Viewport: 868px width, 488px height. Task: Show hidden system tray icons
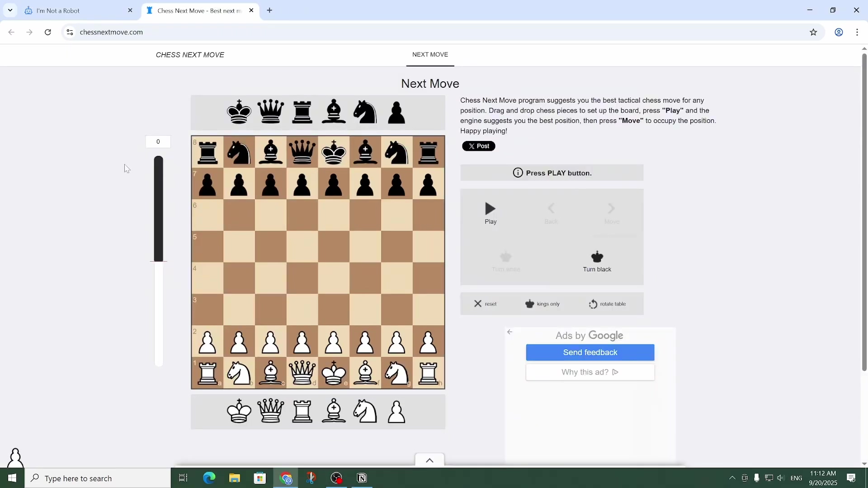click(732, 478)
